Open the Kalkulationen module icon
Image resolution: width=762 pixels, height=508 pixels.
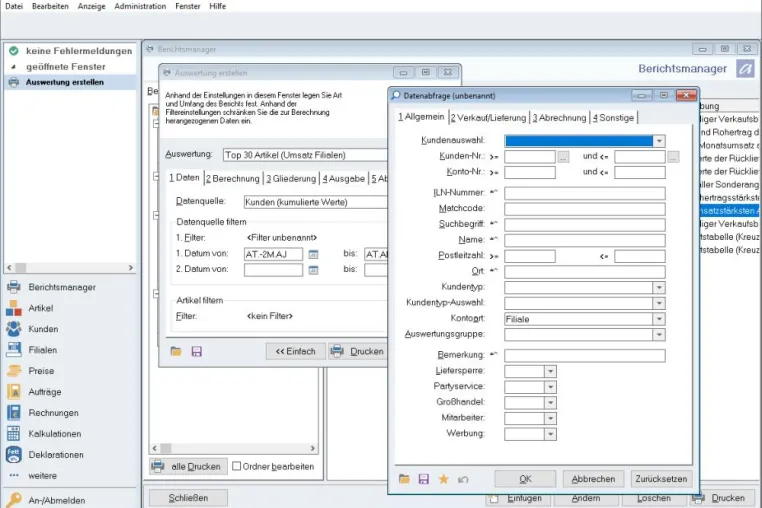point(14,433)
